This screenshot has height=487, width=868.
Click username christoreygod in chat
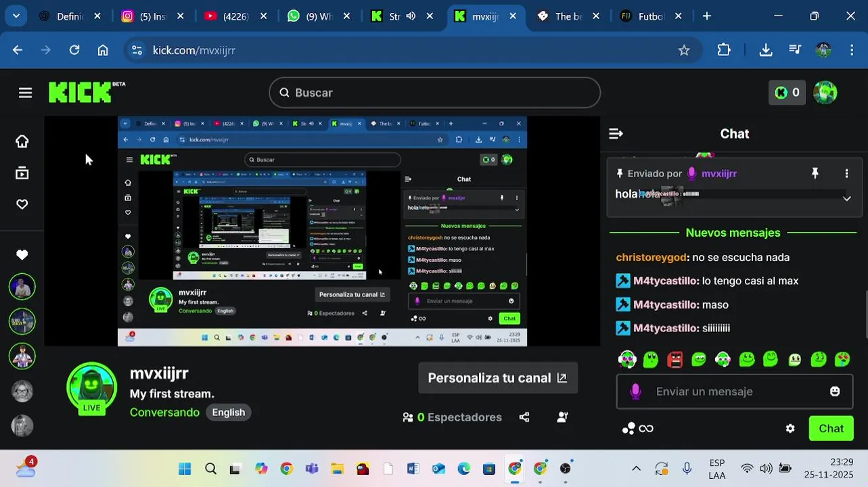pyautogui.click(x=652, y=257)
